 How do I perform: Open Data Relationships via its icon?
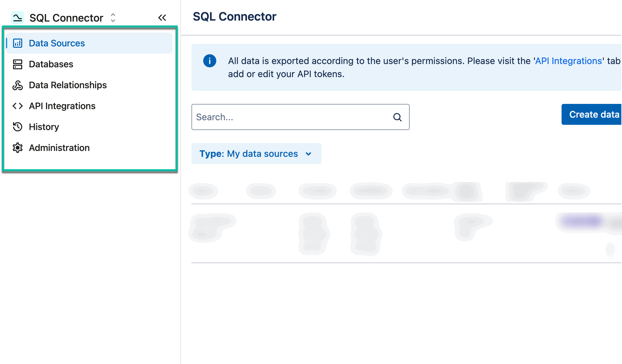pos(18,85)
